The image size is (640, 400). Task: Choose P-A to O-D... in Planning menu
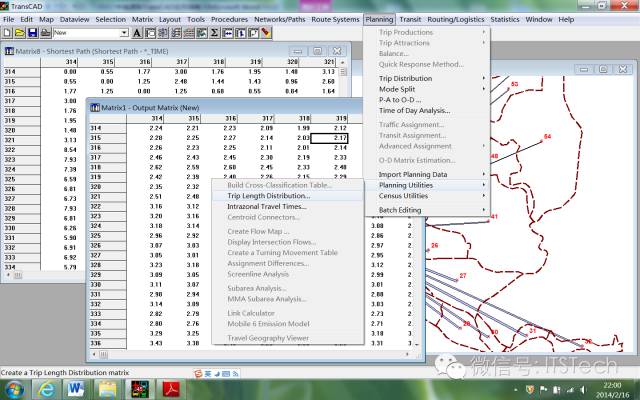[427, 100]
